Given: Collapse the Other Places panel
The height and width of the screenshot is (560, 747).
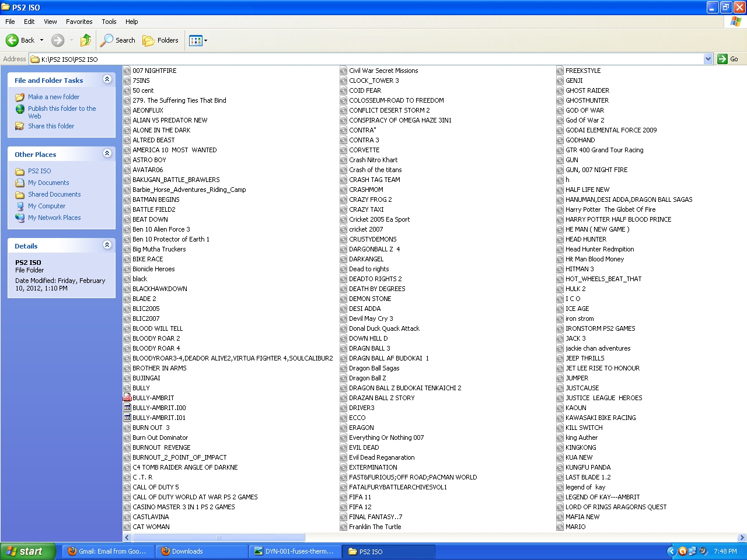Looking at the screenshot, I should click(107, 153).
